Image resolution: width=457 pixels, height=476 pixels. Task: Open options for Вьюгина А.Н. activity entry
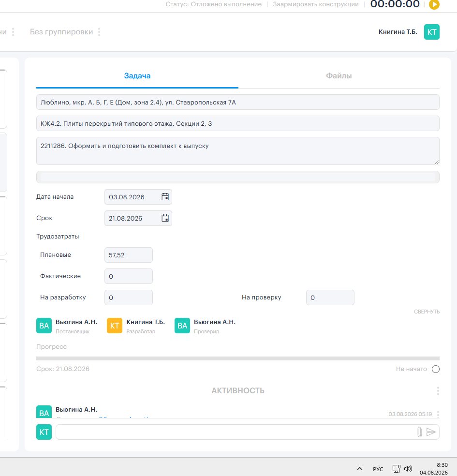(x=438, y=414)
